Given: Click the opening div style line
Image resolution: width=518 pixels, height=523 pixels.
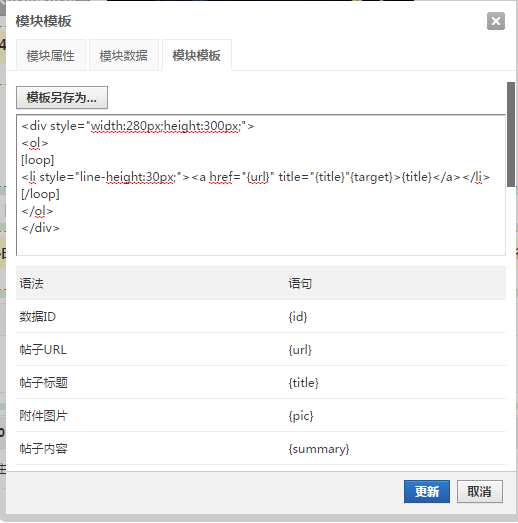Looking at the screenshot, I should point(138,126).
